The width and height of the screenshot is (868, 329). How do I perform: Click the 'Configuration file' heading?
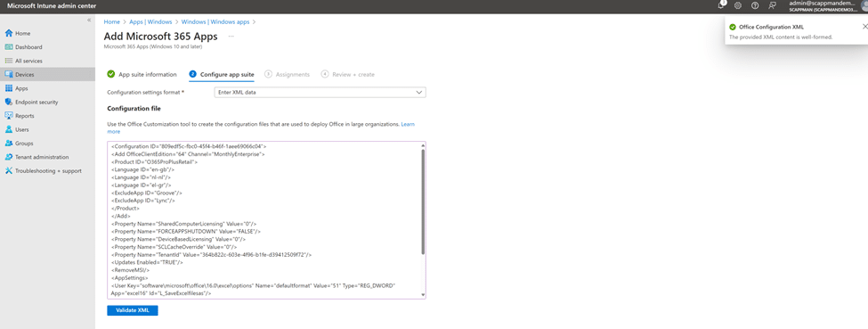[134, 109]
